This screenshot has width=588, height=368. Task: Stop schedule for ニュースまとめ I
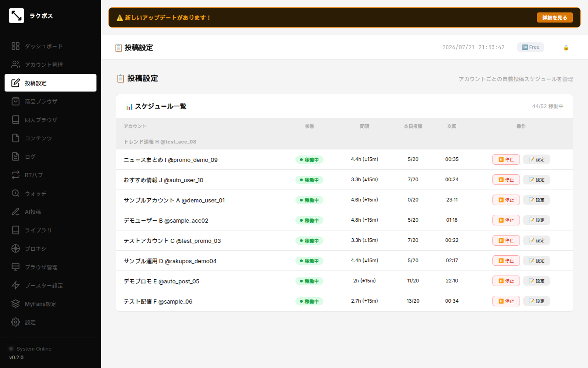[506, 159]
